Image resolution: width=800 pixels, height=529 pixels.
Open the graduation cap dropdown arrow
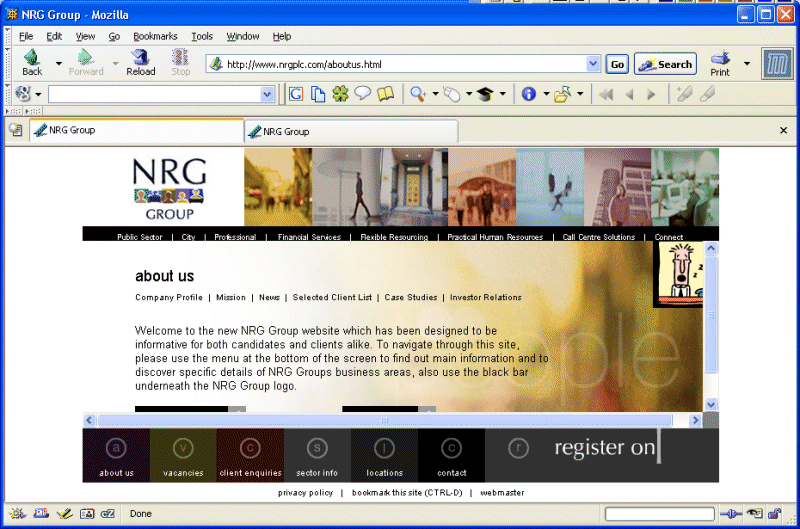[503, 94]
